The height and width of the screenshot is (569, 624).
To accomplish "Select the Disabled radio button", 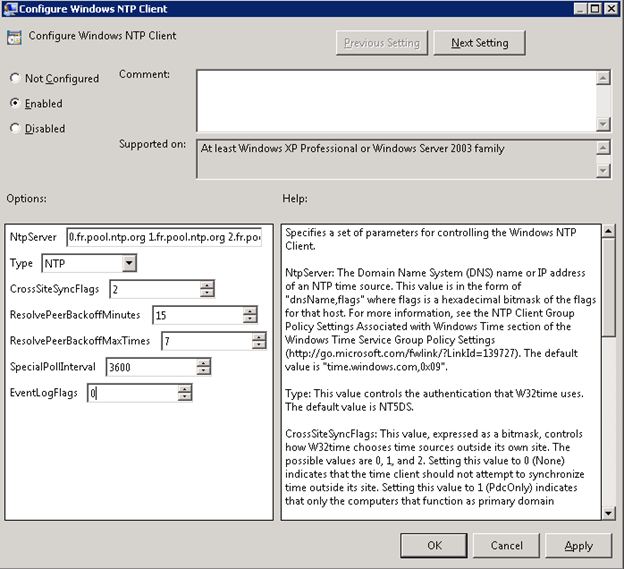I will [15, 128].
